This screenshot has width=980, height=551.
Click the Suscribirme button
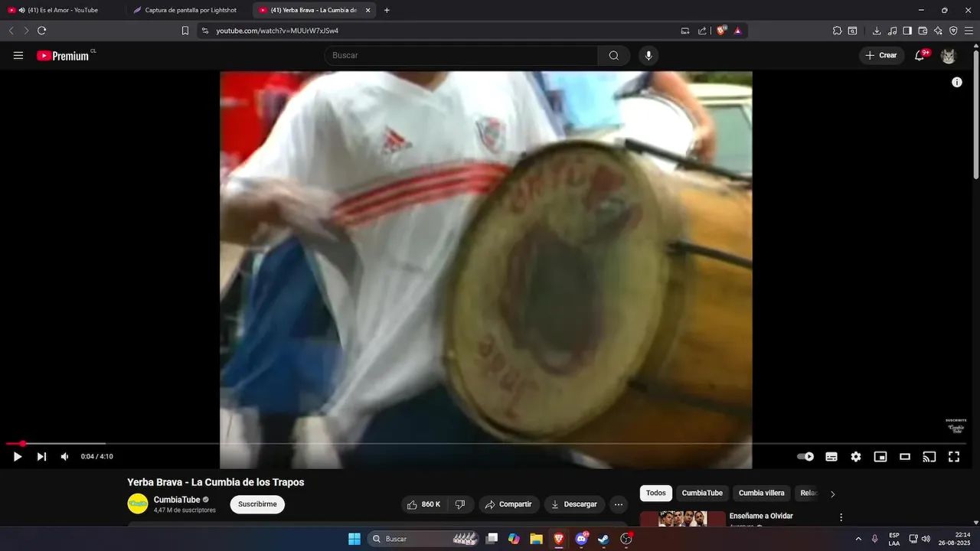[x=257, y=504]
